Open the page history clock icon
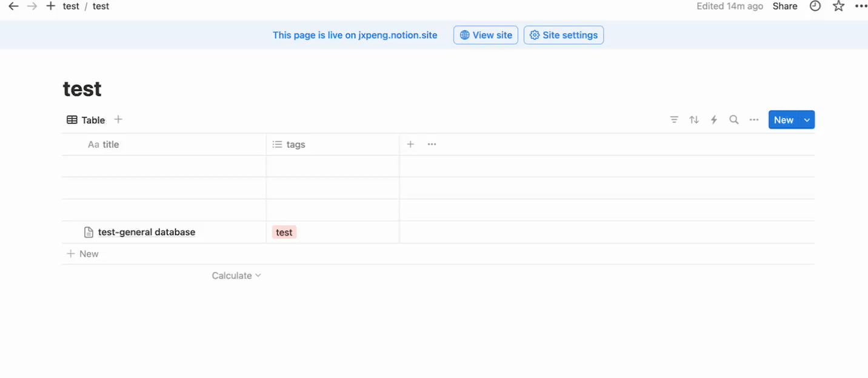 pyautogui.click(x=815, y=6)
